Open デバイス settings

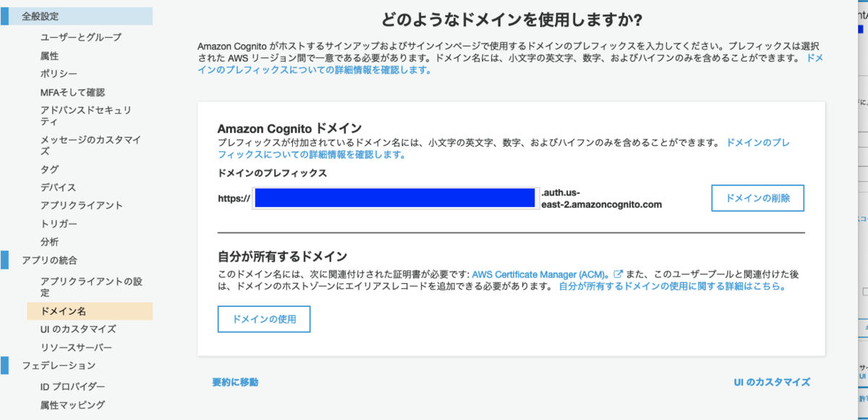pyautogui.click(x=59, y=188)
